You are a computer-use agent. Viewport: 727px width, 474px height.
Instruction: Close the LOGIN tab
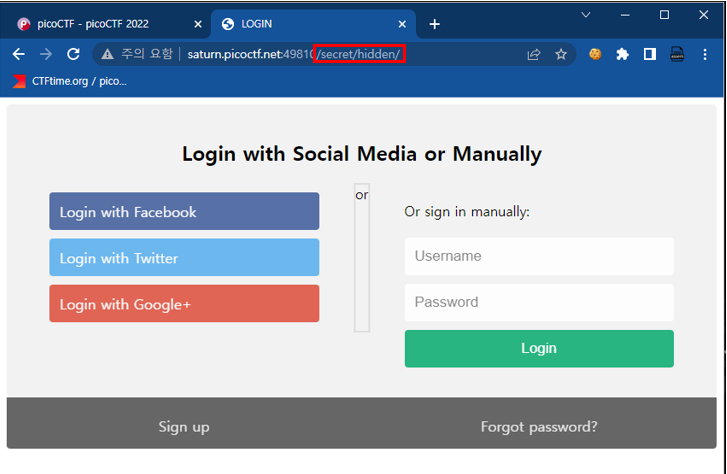click(x=402, y=24)
